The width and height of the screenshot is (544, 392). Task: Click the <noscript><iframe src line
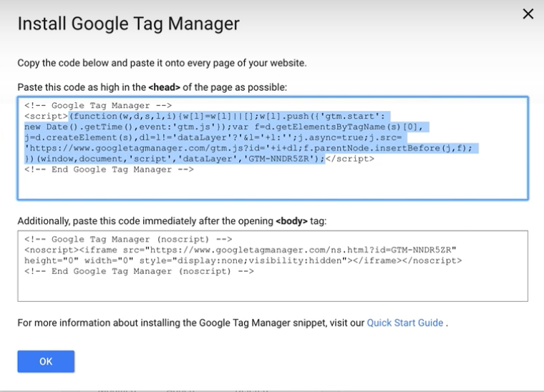point(241,250)
